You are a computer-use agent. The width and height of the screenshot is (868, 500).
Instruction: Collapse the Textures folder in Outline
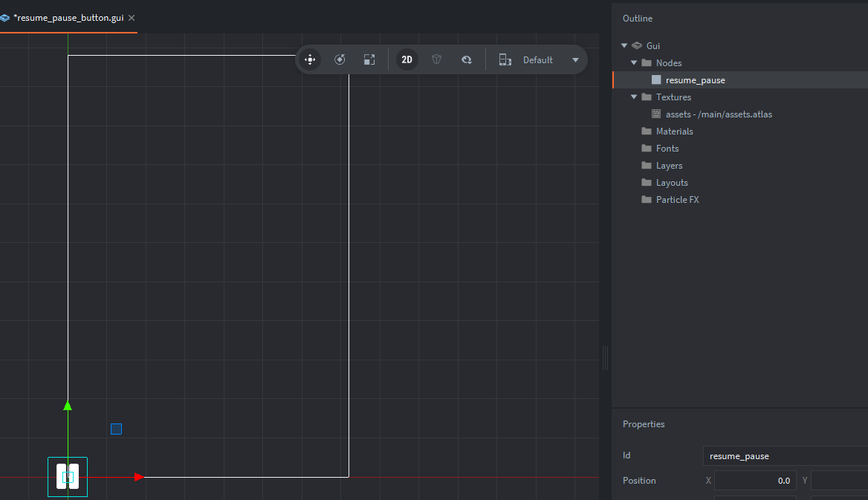[x=634, y=97]
